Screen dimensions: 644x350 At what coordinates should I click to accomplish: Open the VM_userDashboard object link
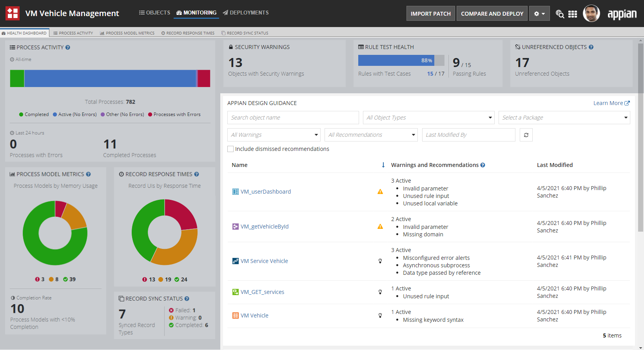pyautogui.click(x=266, y=192)
